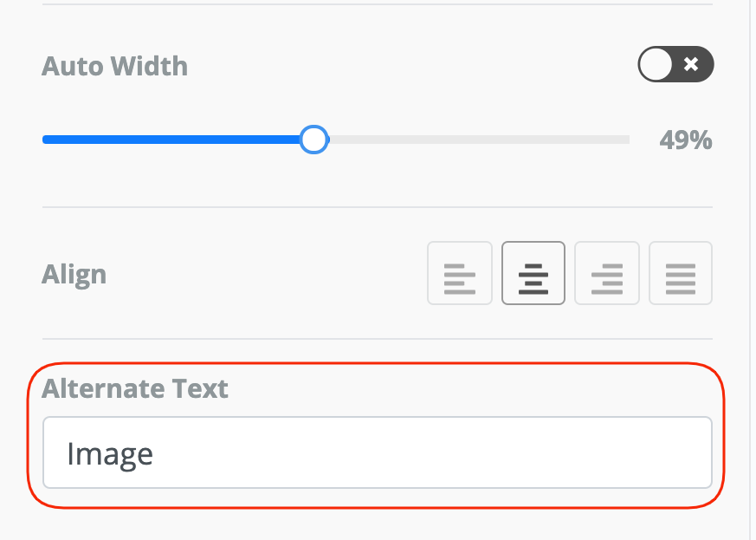Select the align right icon
The height and width of the screenshot is (540, 756).
607,273
